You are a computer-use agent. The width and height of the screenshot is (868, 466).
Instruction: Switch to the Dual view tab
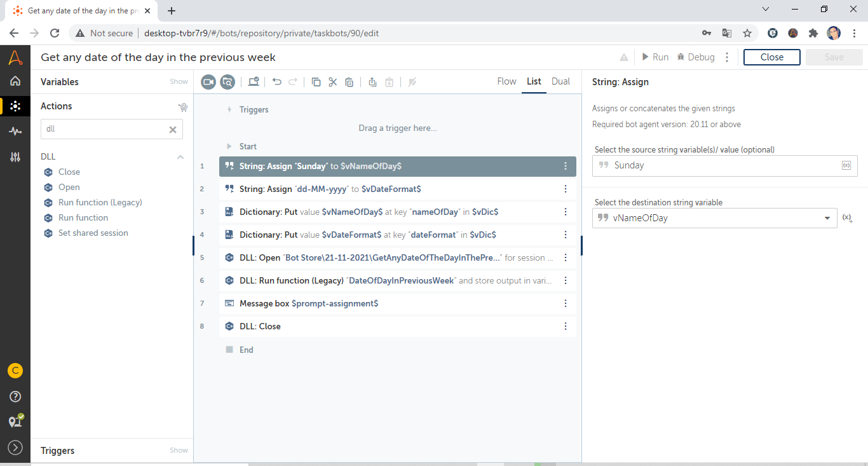click(560, 81)
